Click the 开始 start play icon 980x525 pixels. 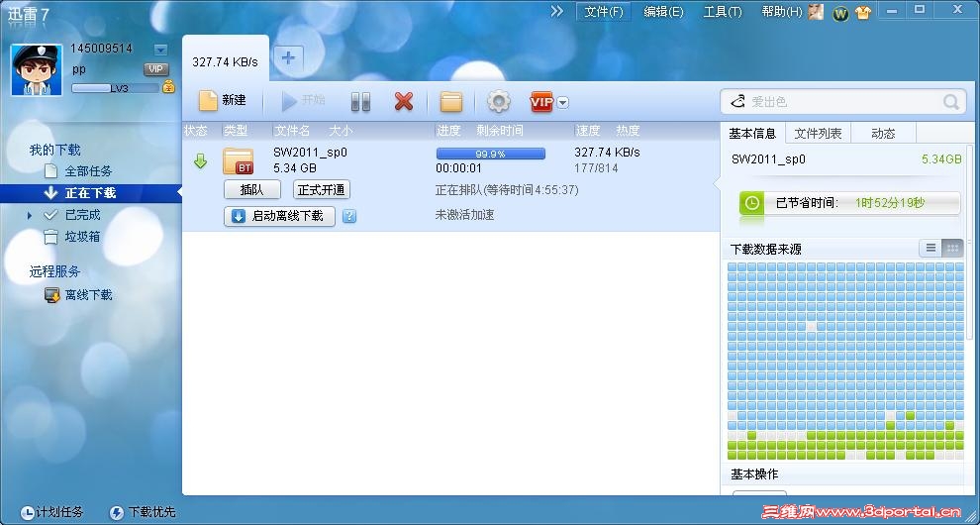coord(289,101)
